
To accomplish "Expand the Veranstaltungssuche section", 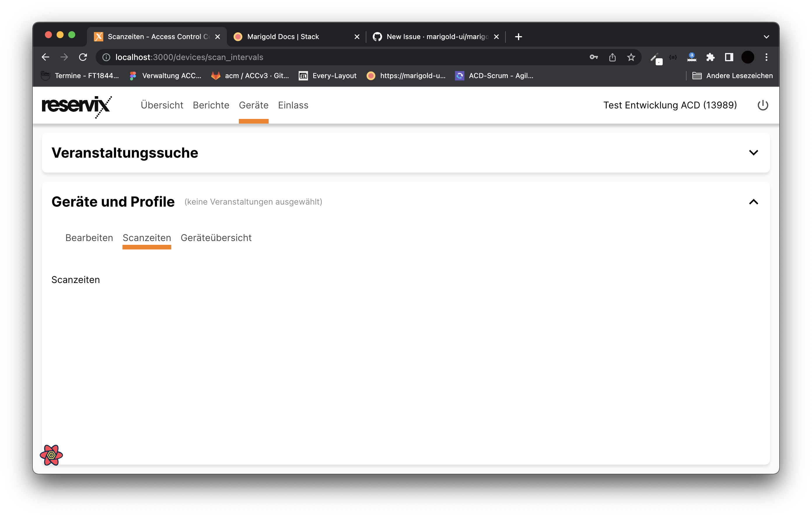I will coord(754,152).
